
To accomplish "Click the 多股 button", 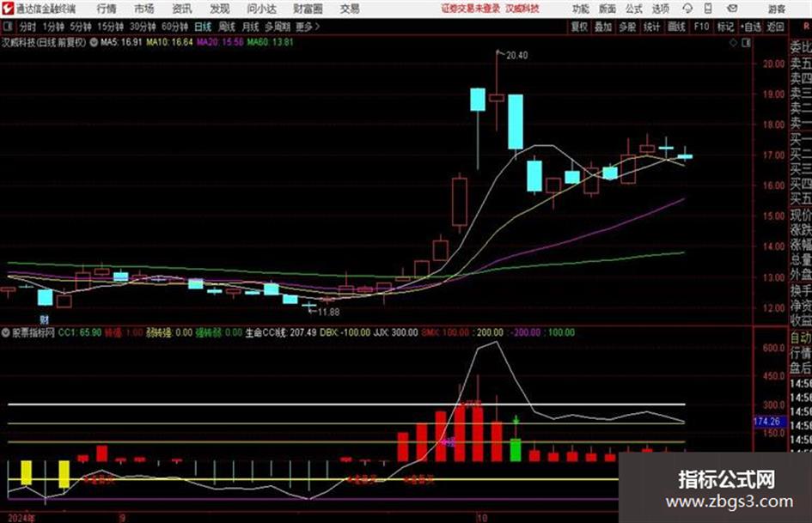I will click(x=627, y=27).
